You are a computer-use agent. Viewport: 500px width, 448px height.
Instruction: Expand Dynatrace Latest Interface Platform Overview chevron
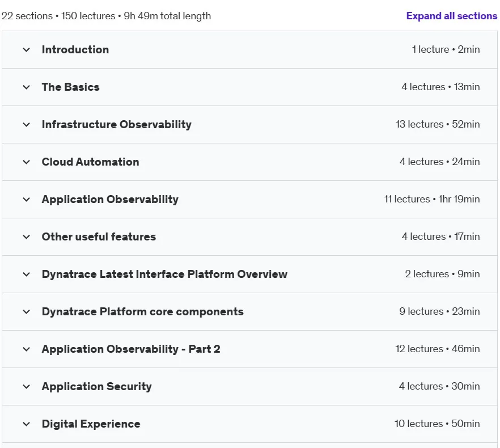pyautogui.click(x=27, y=274)
